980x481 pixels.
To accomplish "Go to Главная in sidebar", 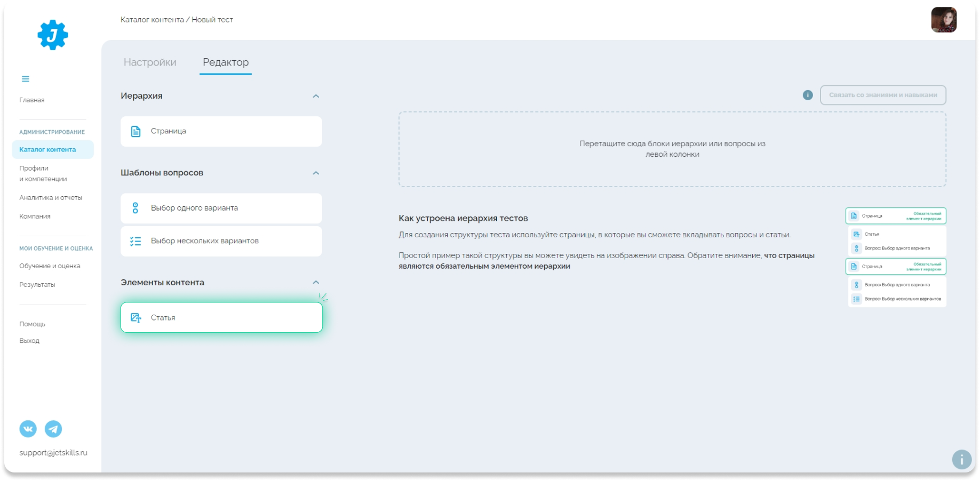I will pos(32,100).
